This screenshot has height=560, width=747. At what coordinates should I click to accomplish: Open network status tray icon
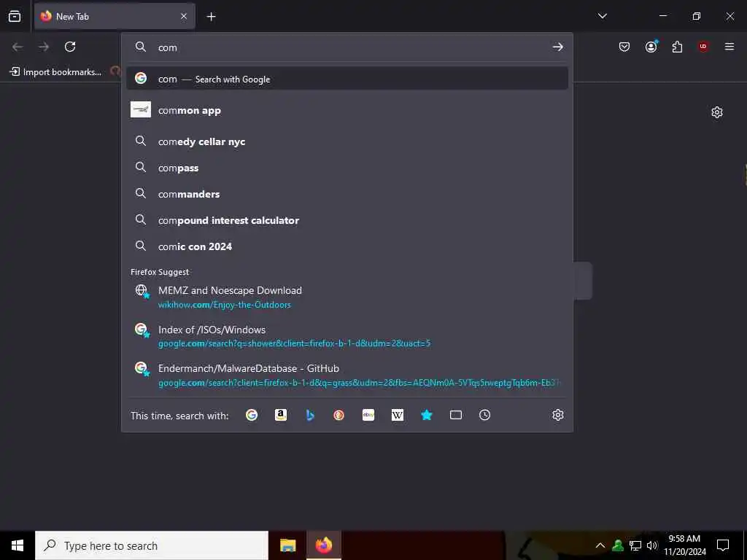pyautogui.click(x=635, y=545)
